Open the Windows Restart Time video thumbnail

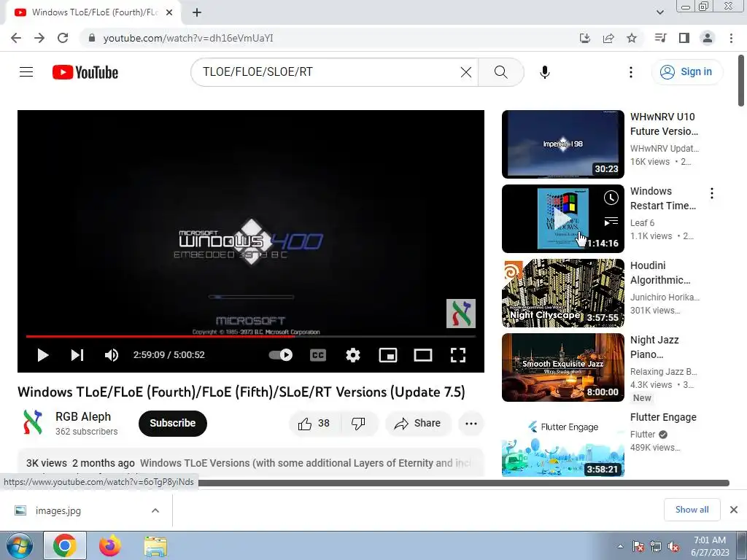(562, 219)
